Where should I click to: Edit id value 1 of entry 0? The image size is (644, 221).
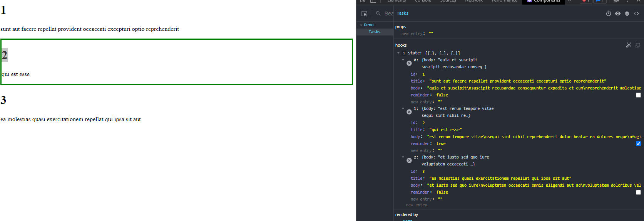click(x=423, y=74)
